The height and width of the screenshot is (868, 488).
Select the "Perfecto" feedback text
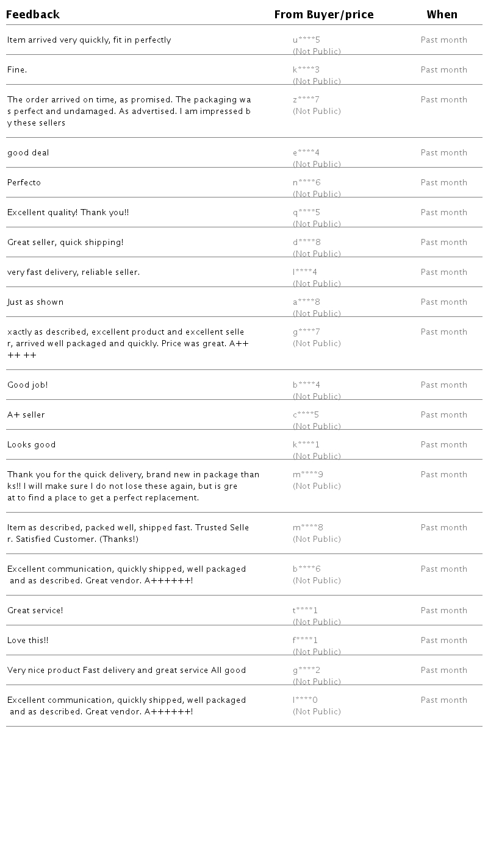pyautogui.click(x=24, y=183)
